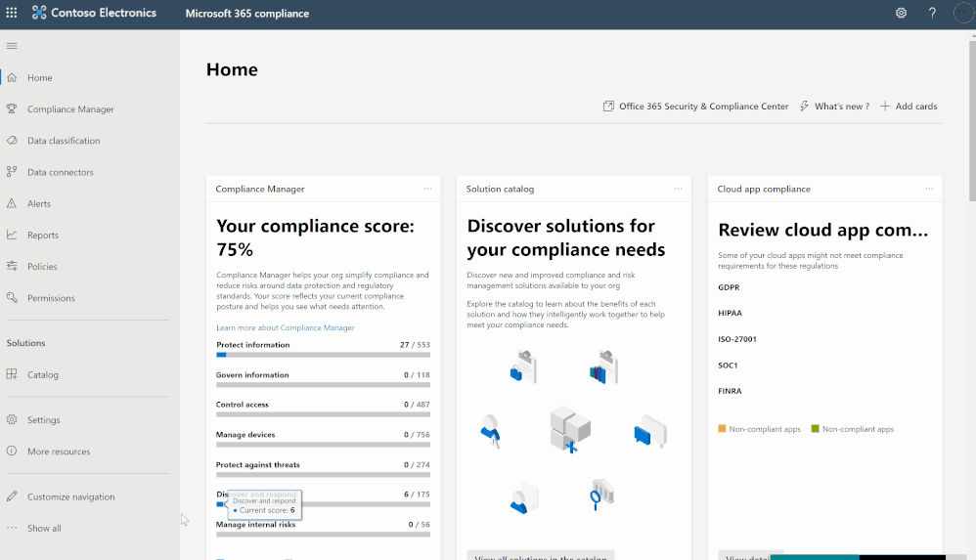Click the What's new link

pos(842,107)
